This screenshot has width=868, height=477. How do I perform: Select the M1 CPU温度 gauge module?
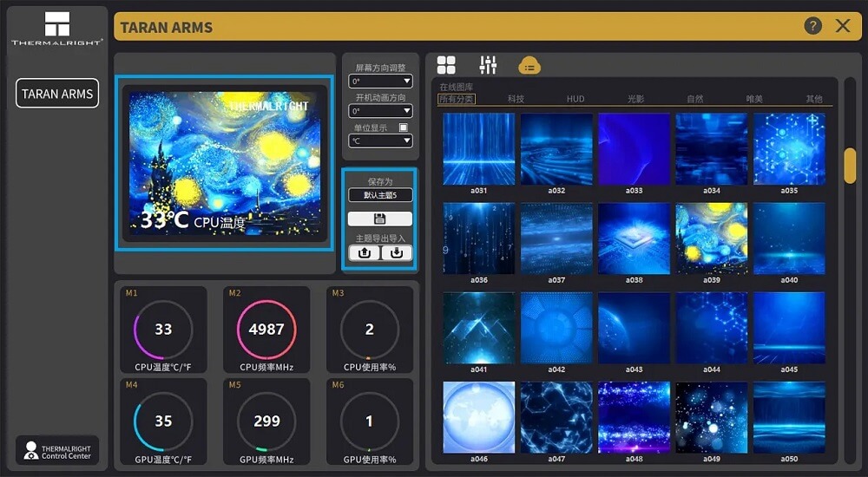point(163,330)
